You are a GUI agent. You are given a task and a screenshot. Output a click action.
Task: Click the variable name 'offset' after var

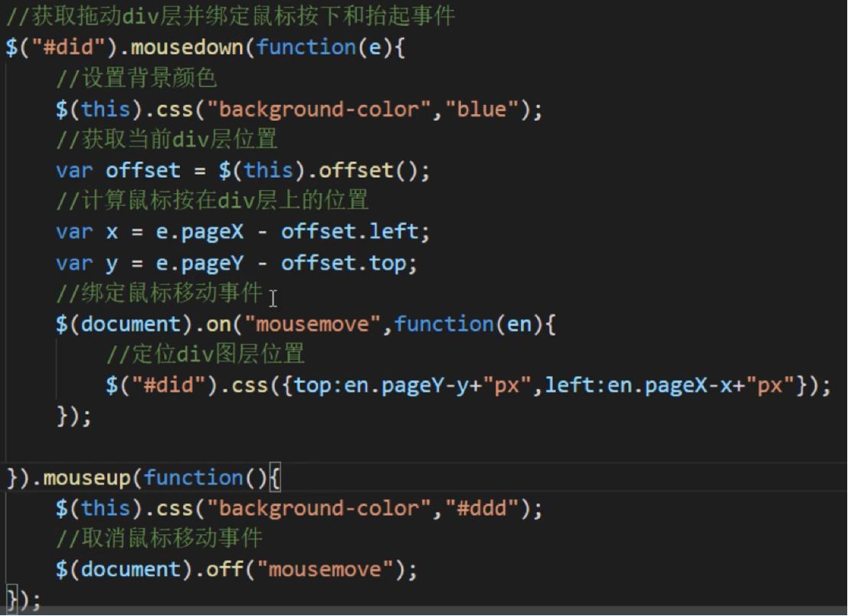coord(142,171)
